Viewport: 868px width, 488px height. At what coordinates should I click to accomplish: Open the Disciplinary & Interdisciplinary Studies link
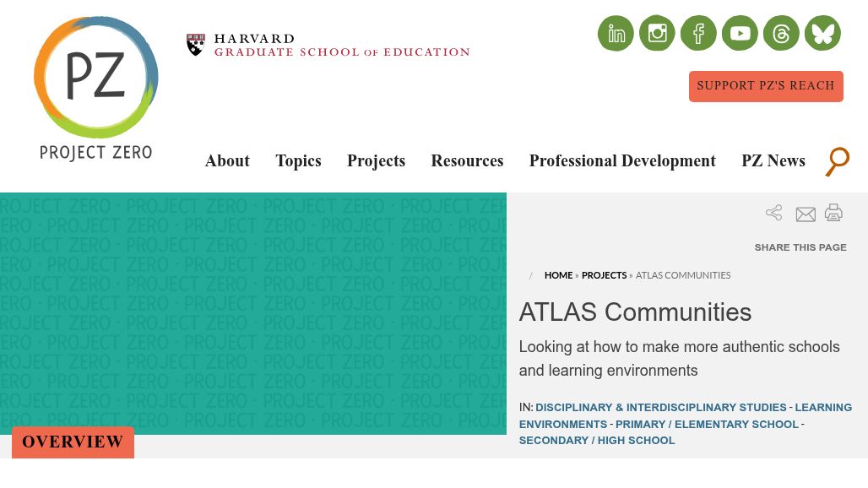point(660,408)
